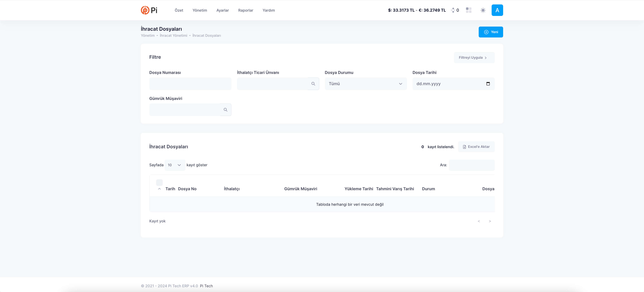Open the calendar picker in Dosya Tarihi
Screen dimensions: 644x292
pos(488,84)
